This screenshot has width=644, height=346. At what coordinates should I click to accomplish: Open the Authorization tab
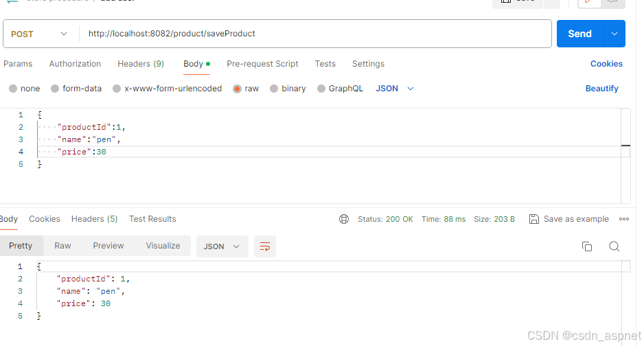click(75, 64)
